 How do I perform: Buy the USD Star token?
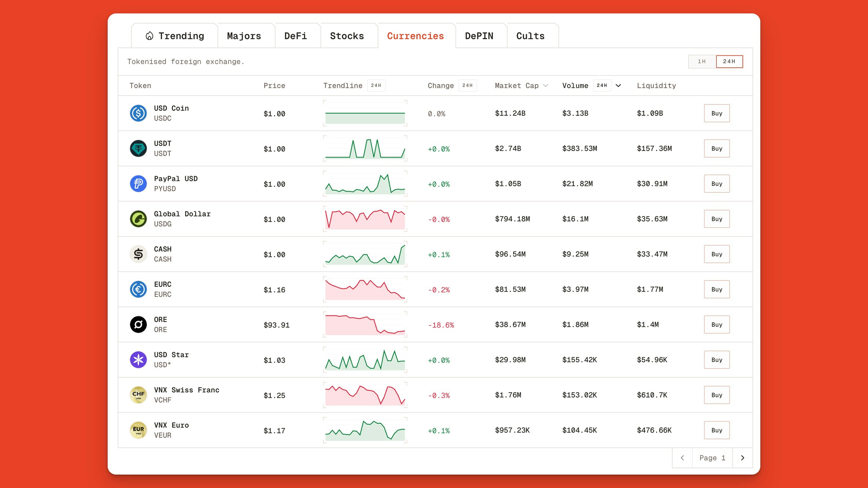[717, 360]
